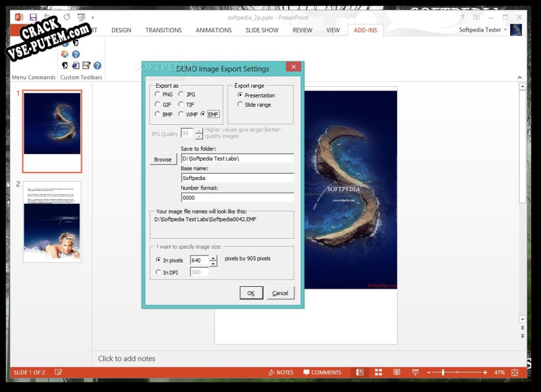Image resolution: width=541 pixels, height=392 pixels.
Task: Choose In pixels image size option
Action: tap(158, 260)
